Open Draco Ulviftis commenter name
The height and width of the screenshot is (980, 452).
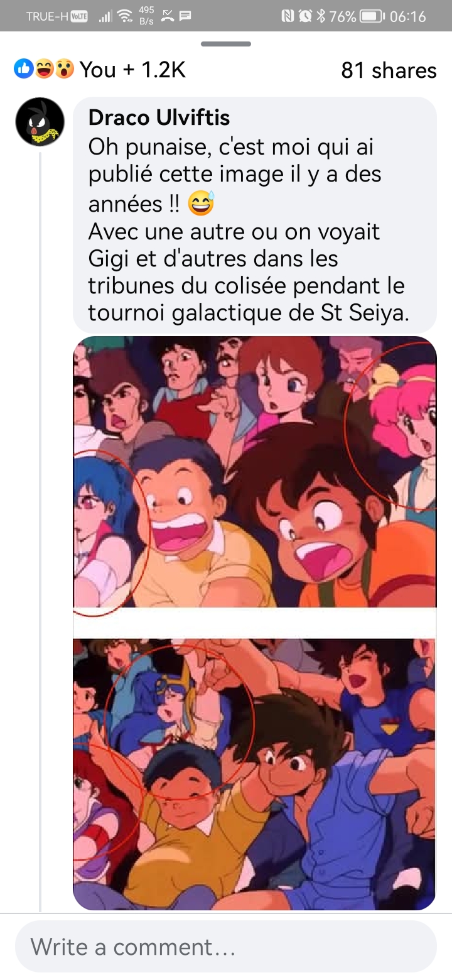point(159,117)
